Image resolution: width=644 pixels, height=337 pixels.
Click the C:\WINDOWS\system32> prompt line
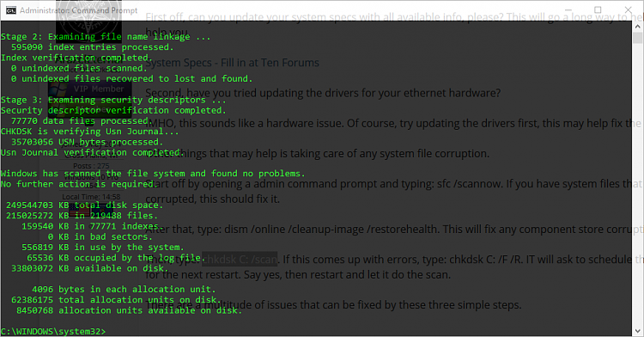53,331
